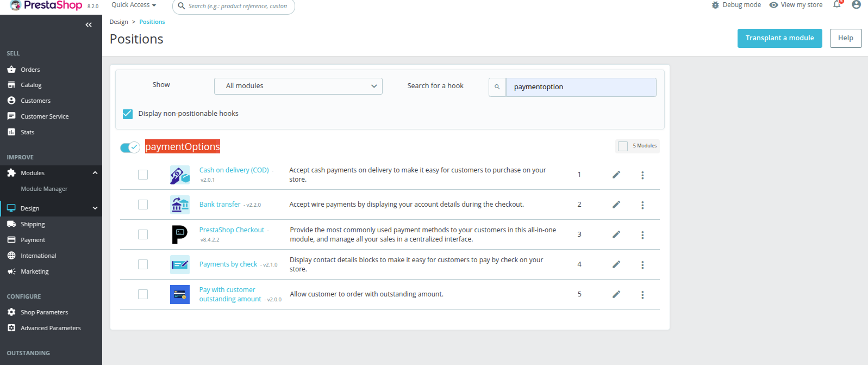This screenshot has height=365, width=868.
Task: Select the outstanding amount row checkbox
Action: (x=143, y=294)
